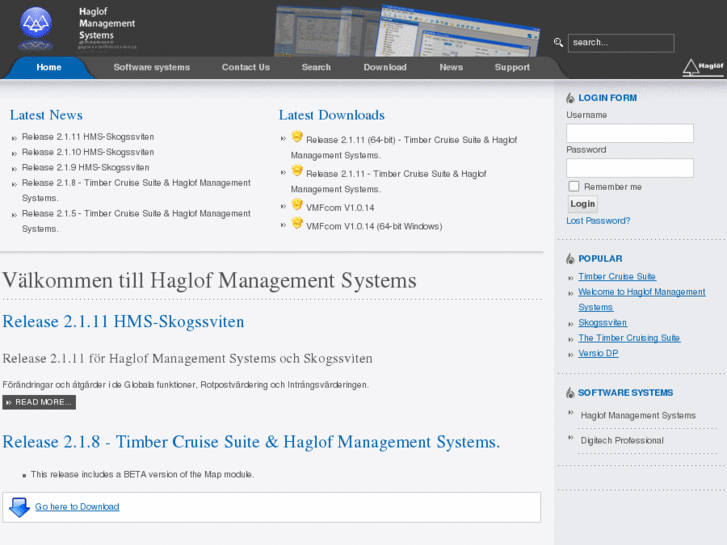
Task: Open Release 2.1.9 HMS-Skogssviten news item
Action: point(86,167)
